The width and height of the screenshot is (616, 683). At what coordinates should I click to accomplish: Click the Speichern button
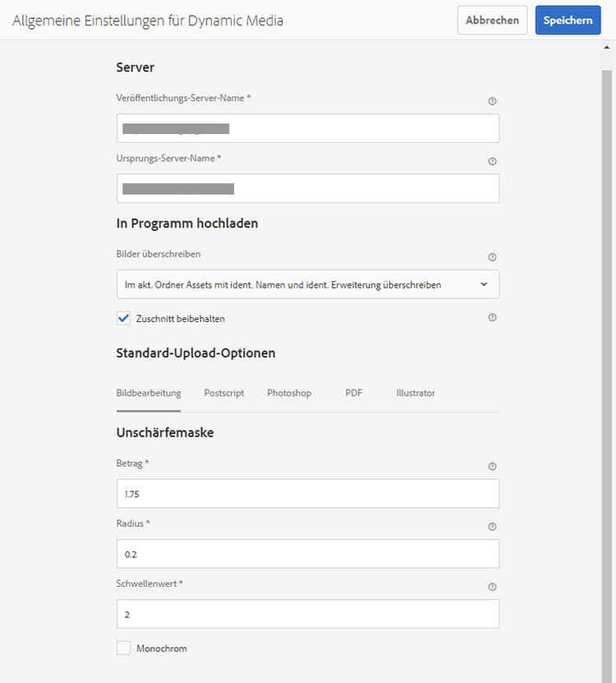click(x=568, y=20)
